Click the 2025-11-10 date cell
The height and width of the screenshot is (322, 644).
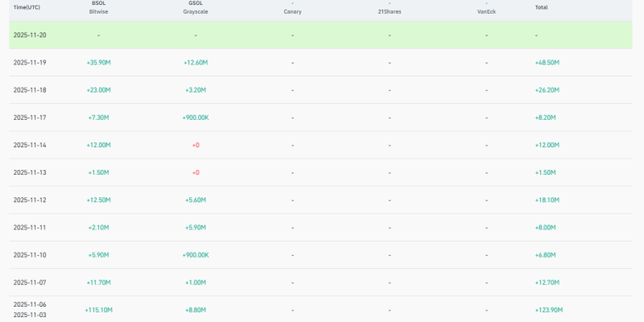30,254
